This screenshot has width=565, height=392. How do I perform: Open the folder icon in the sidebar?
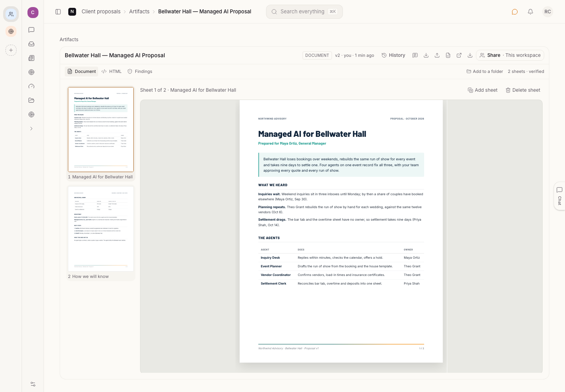tap(31, 100)
